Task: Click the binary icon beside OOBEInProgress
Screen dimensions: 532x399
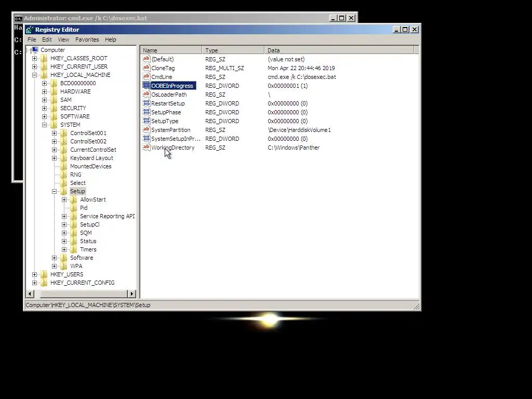Action: coord(146,86)
